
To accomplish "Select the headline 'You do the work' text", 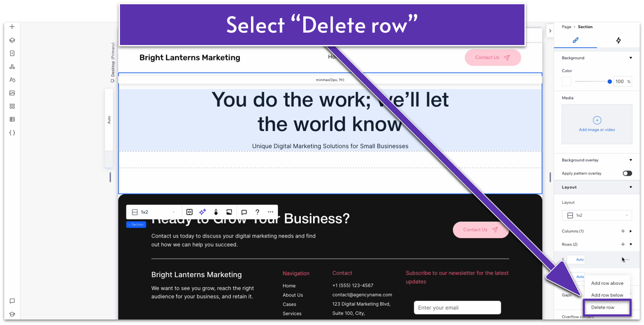I will 330,112.
